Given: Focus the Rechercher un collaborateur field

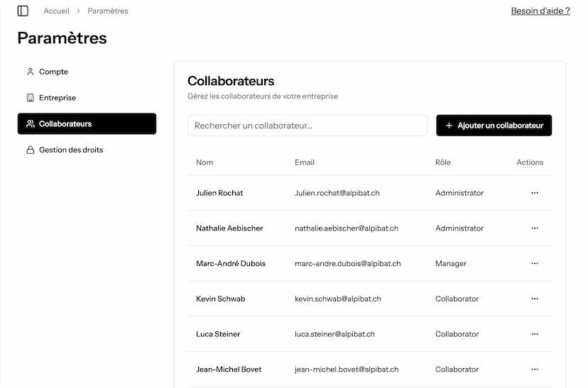Looking at the screenshot, I should [307, 126].
